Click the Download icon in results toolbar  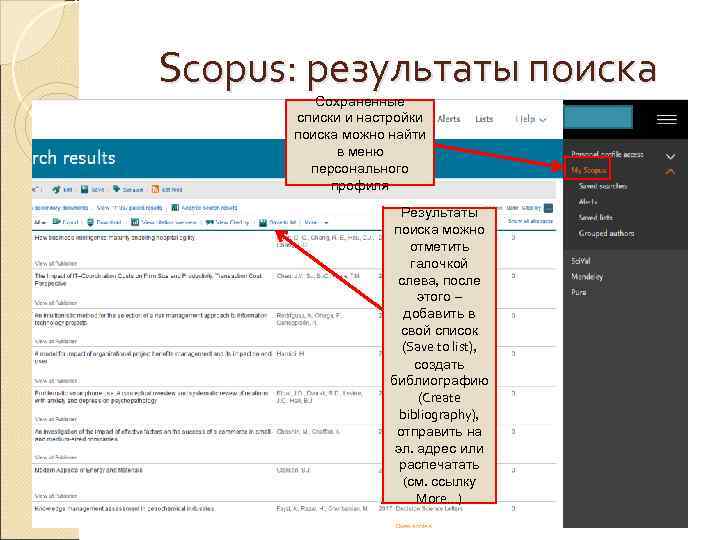click(90, 222)
